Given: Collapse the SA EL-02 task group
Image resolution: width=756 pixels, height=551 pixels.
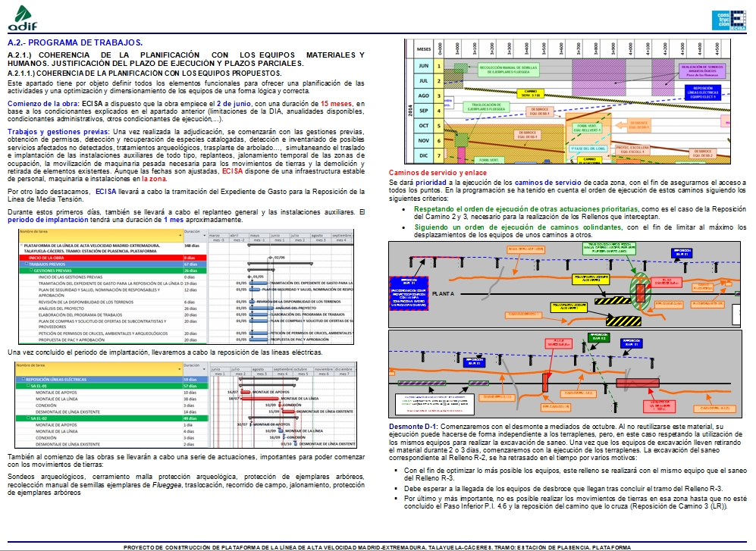Looking at the screenshot, I should (x=29, y=418).
